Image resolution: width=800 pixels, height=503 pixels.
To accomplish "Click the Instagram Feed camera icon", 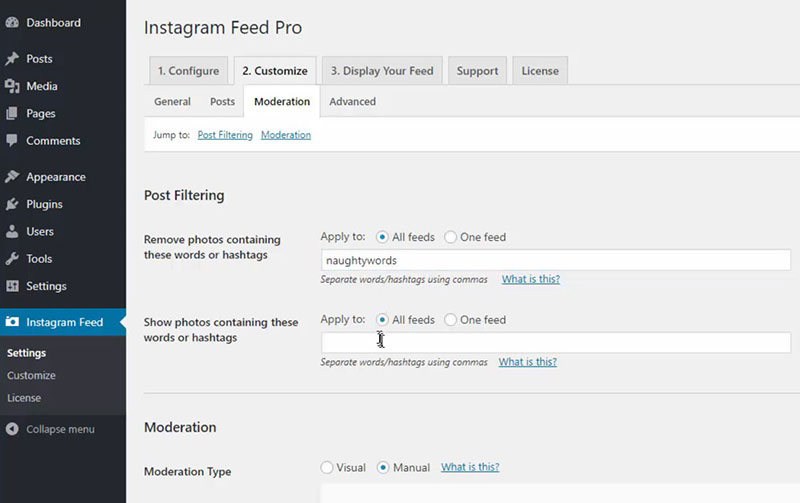I will (12, 322).
